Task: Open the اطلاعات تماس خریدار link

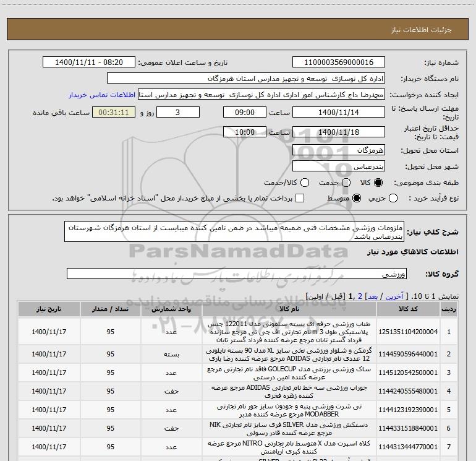Action: [102, 95]
